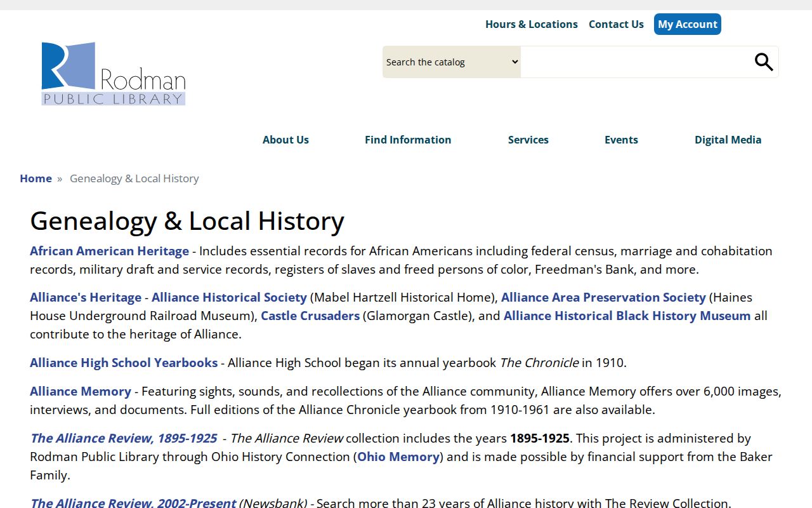
Task: Open the Alliance's Heritage link
Action: click(86, 297)
